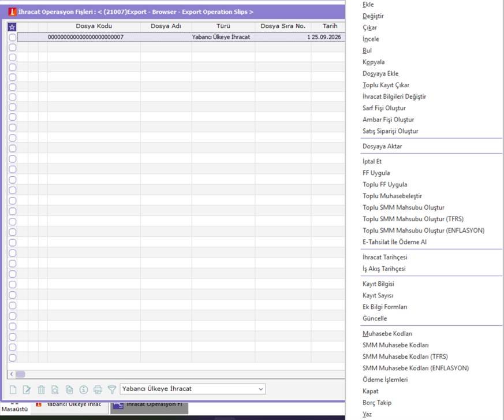Open Kayıt Bilgisi from the context menu

(x=378, y=284)
